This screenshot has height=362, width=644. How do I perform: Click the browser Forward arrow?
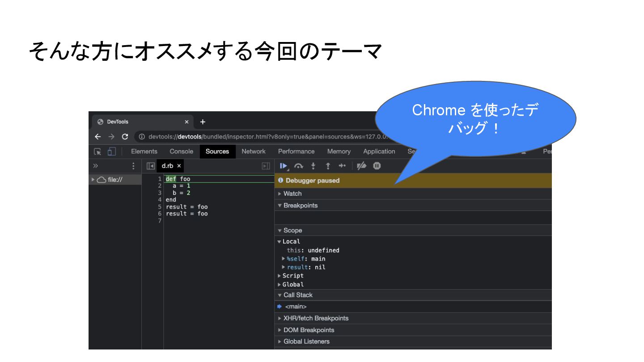(112, 137)
